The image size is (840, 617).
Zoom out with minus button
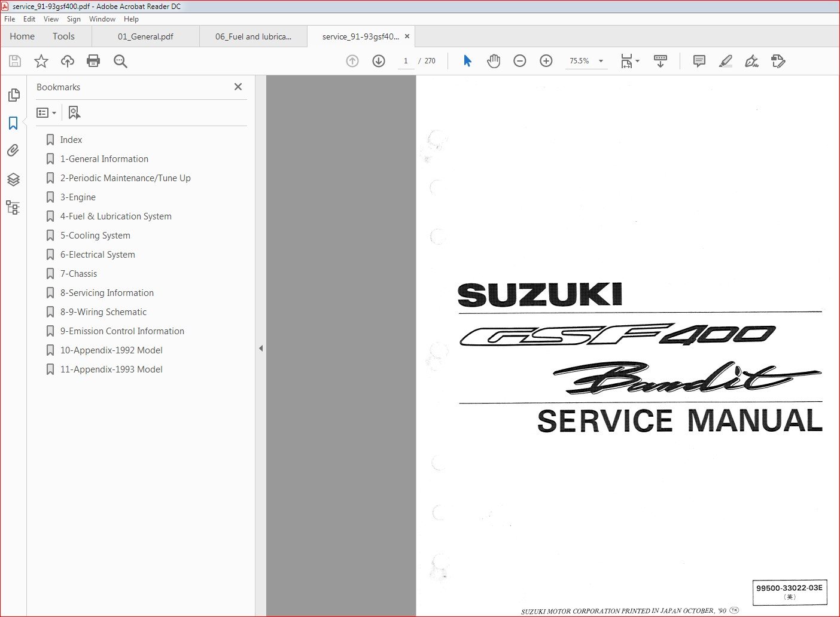(520, 61)
